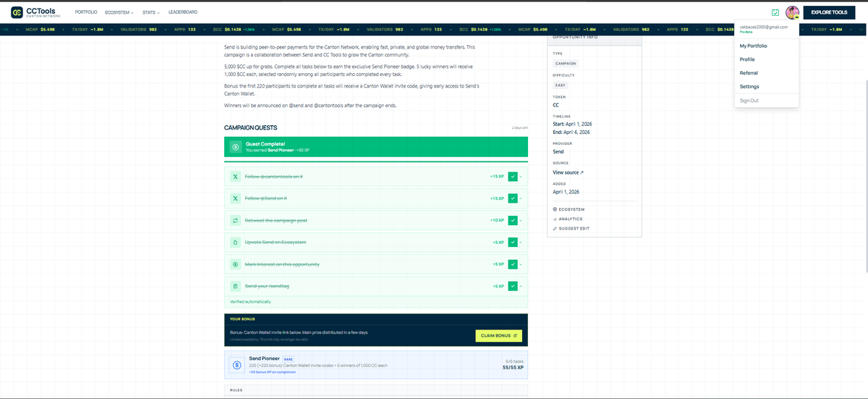
Task: Click 'Start: April 1, 2026' timeline text
Action: [572, 124]
